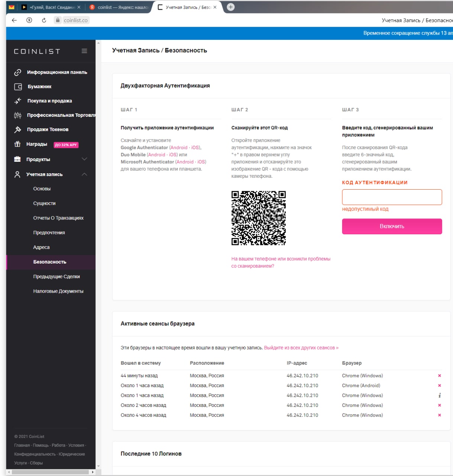Viewport: 453px width, 476px height.
Task: Open Microsoft Authenticator iOS link
Action: [x=201, y=162]
